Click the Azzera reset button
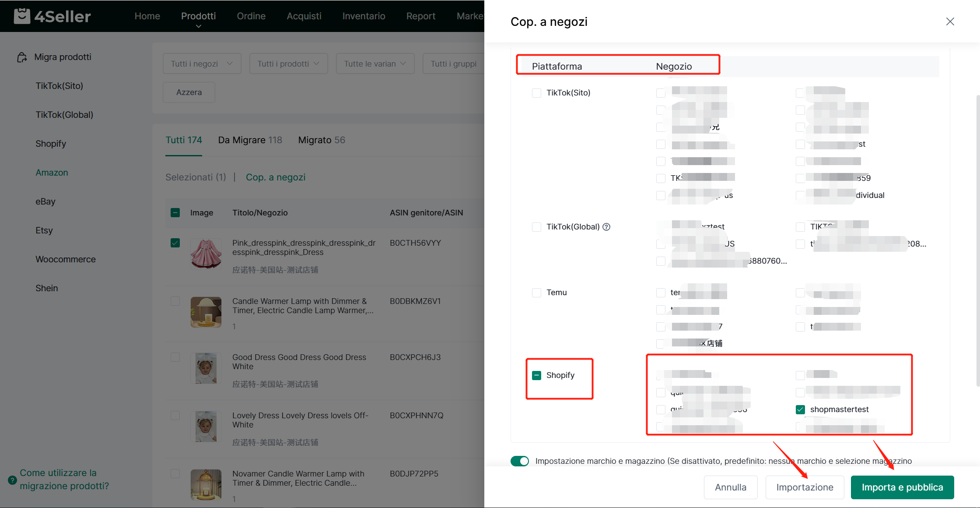Image resolution: width=980 pixels, height=508 pixels. 189,92
